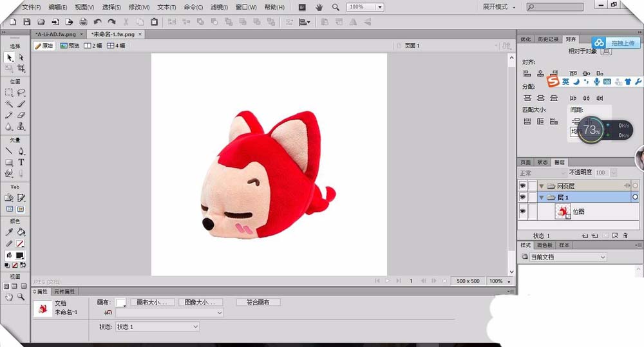Open the 滤镜 menu

point(218,7)
